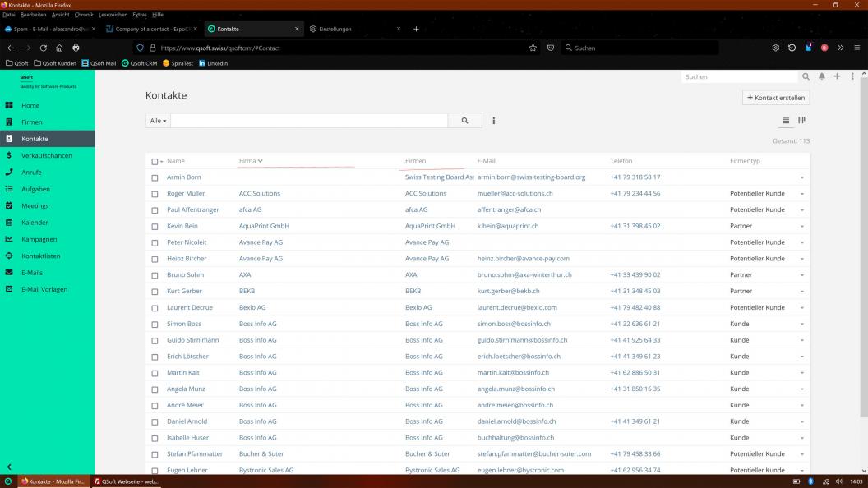Switch to the Einstellungen browser tab

pyautogui.click(x=355, y=29)
